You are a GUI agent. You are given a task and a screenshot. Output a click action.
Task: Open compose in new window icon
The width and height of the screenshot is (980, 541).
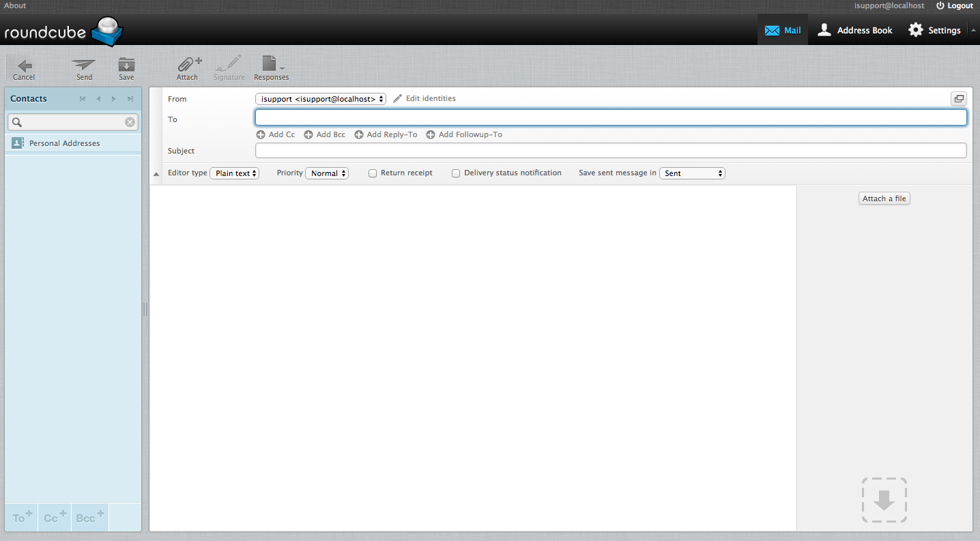point(959,99)
